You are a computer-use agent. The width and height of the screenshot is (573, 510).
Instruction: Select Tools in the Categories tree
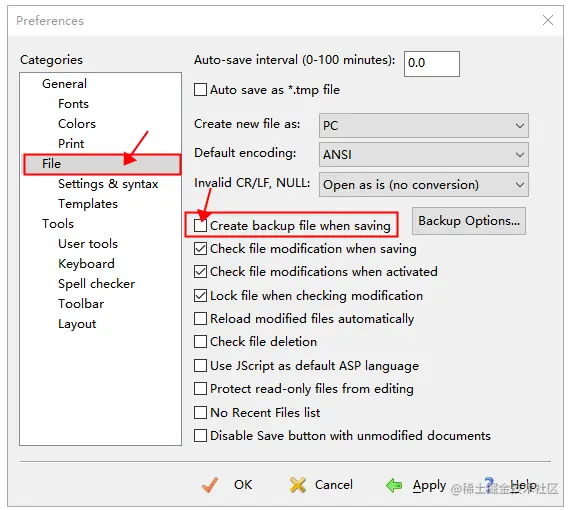click(58, 224)
